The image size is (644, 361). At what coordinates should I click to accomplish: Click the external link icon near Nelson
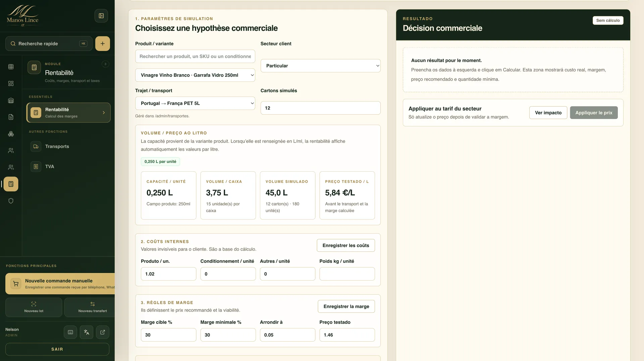103,332
